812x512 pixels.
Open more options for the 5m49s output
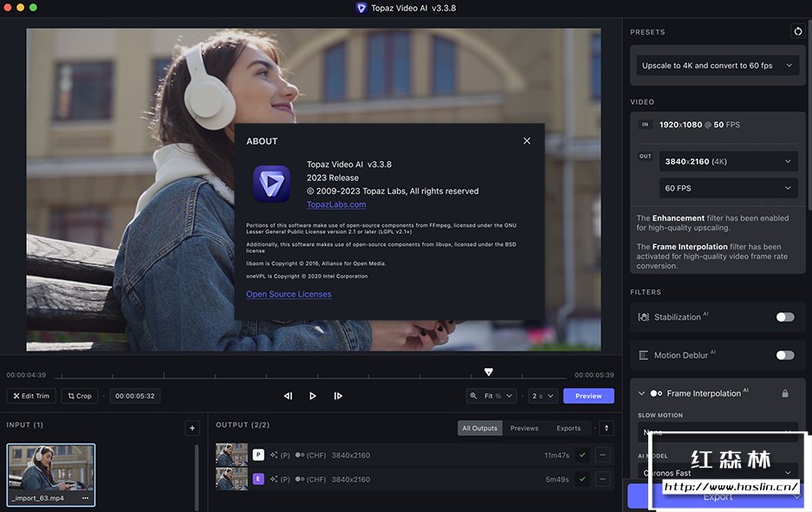coord(603,479)
